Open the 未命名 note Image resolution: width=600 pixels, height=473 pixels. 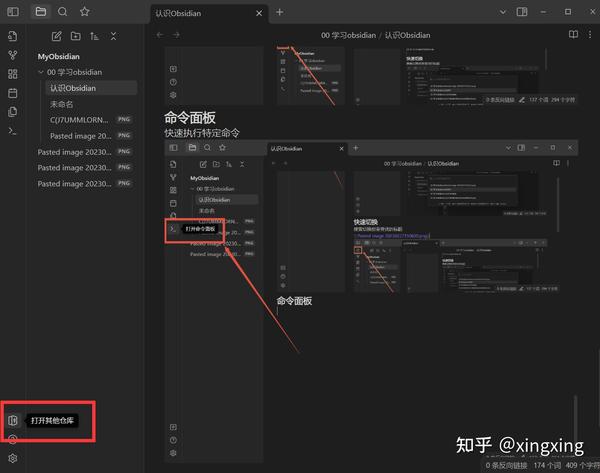62,104
